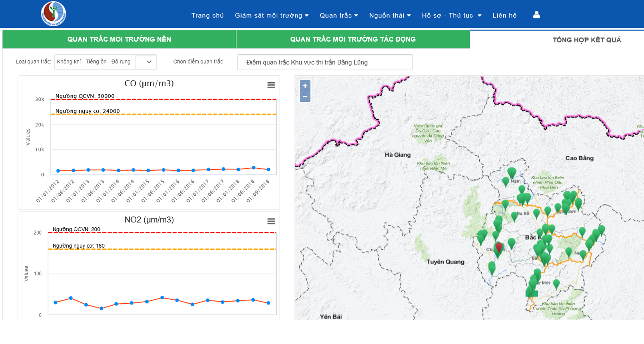Open the user account icon
This screenshot has width=644, height=344.
coord(536,15)
